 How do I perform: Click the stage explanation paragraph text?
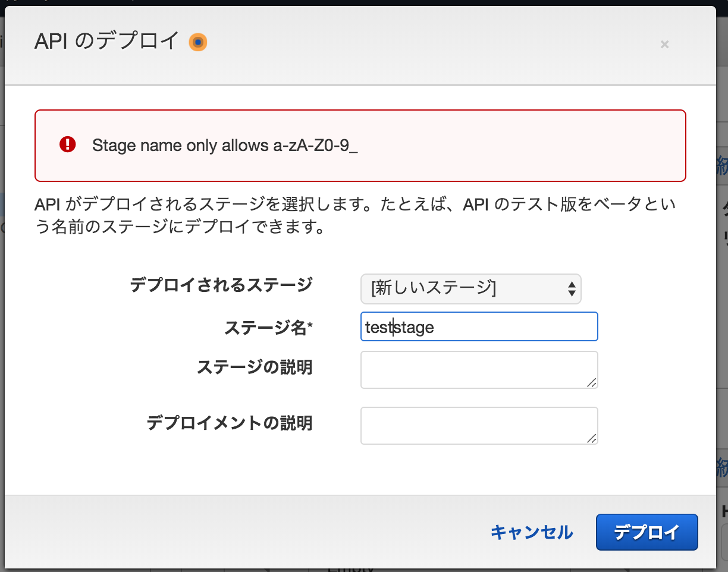click(355, 216)
